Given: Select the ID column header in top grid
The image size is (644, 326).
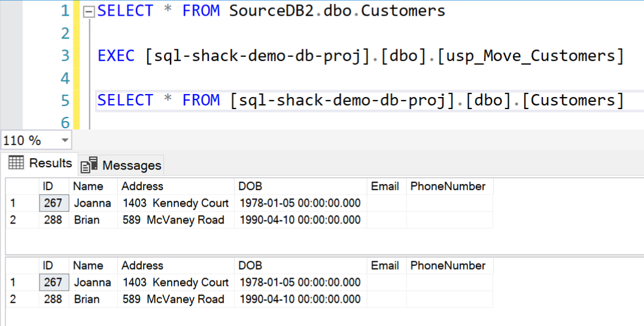Looking at the screenshot, I should click(x=48, y=186).
